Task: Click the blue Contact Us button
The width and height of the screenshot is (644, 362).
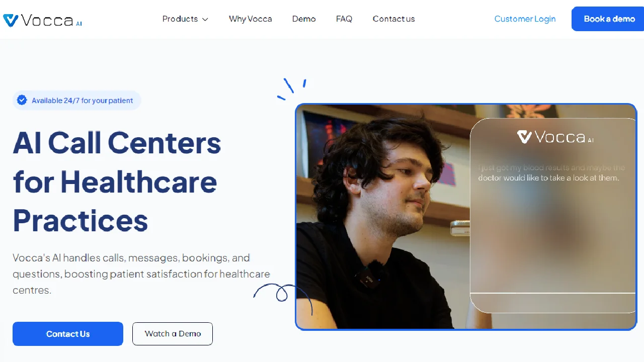Action: 68,334
